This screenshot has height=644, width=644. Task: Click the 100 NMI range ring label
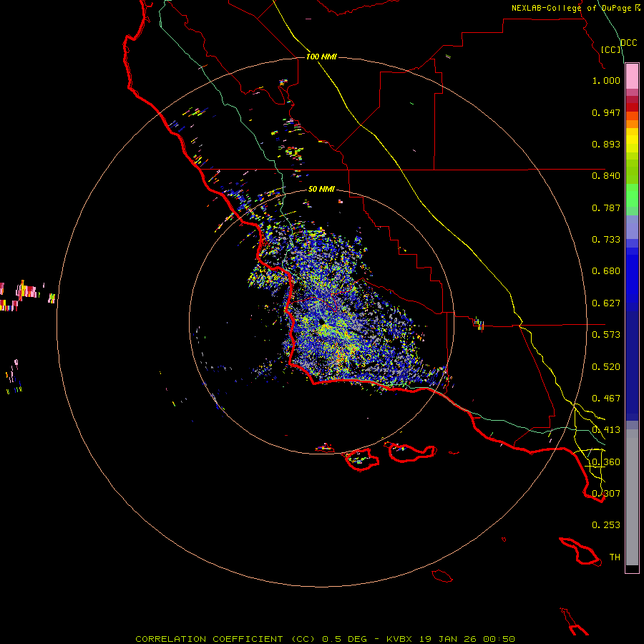(321, 57)
